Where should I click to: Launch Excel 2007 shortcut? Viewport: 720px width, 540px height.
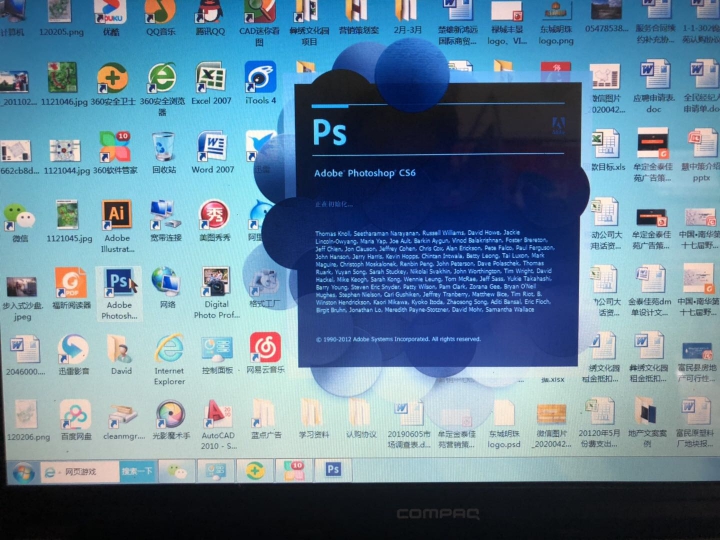point(211,84)
